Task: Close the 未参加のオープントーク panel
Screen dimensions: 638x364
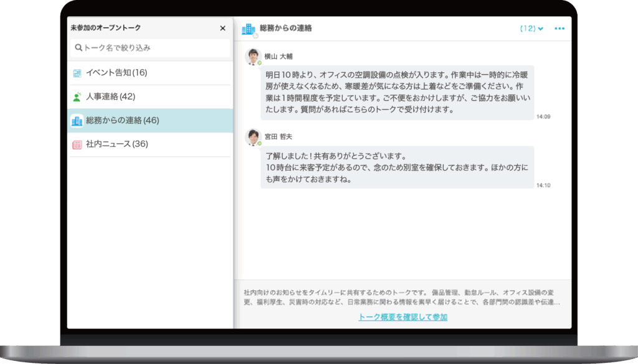Action: coord(222,28)
